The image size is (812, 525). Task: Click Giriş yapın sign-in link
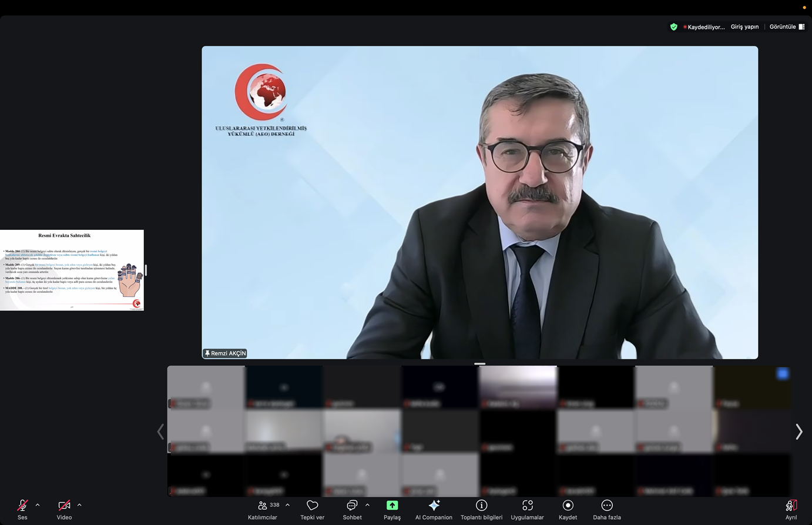pos(744,27)
